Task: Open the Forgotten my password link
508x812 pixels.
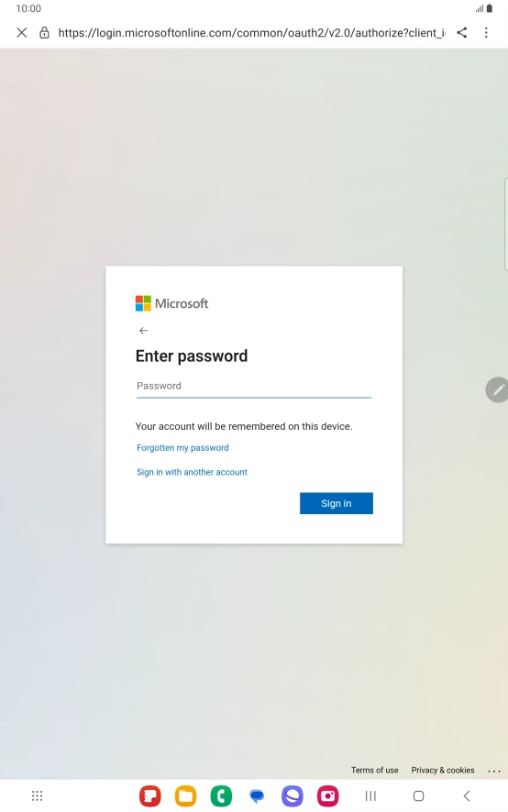Action: (x=182, y=448)
